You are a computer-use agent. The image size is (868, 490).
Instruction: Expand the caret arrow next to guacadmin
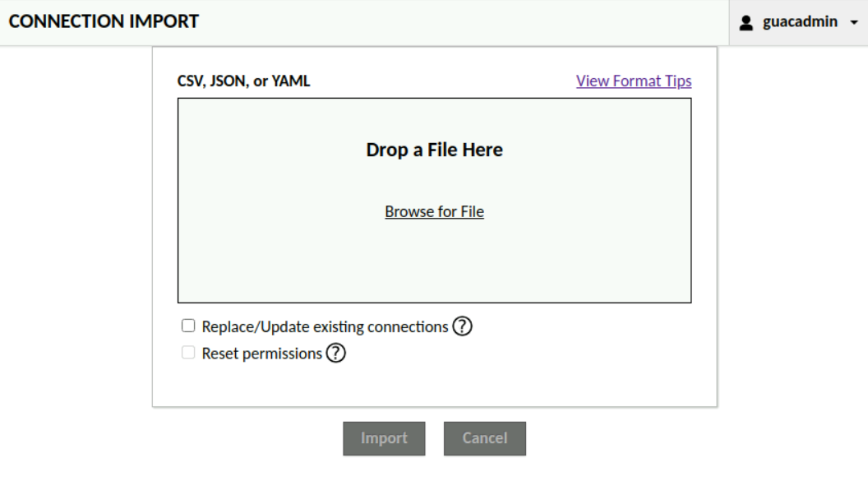coord(854,23)
